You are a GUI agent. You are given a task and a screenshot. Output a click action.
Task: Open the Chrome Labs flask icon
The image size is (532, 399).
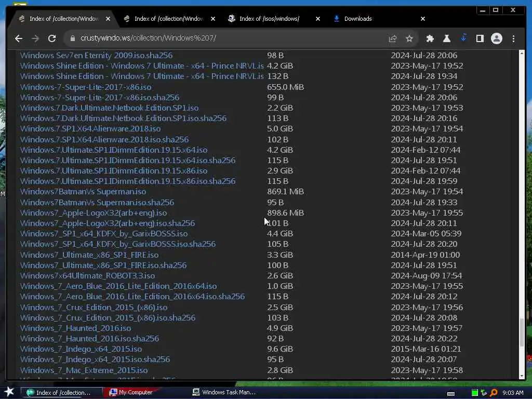(446, 38)
